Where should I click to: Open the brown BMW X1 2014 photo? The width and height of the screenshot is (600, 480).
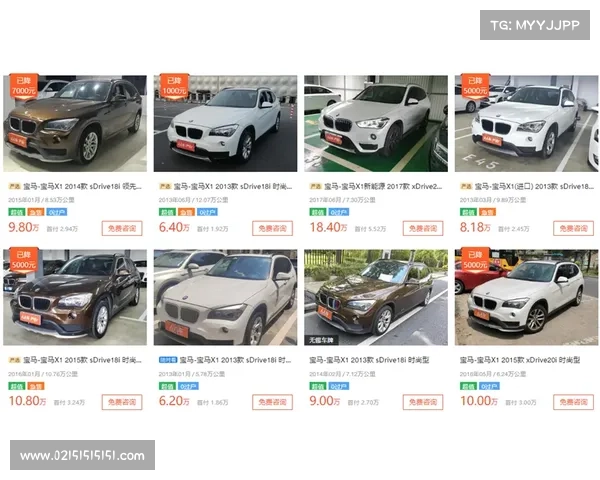(75, 123)
